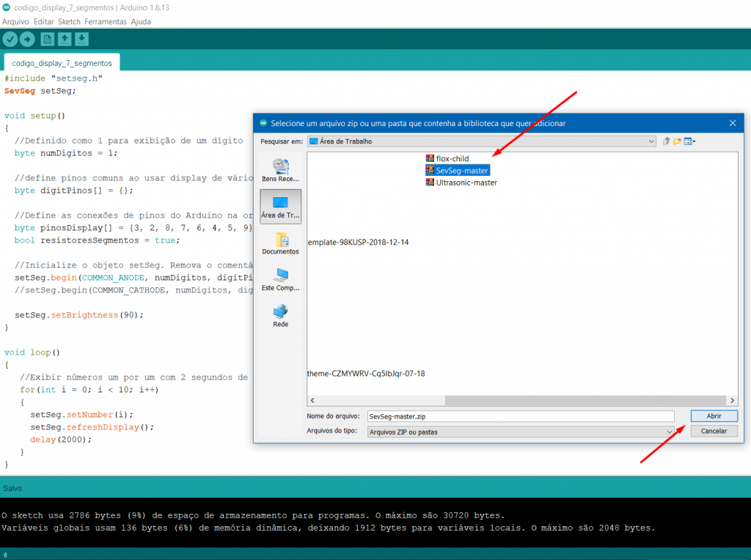Save the sketch using the Save icon
This screenshot has width=751, height=560.
coord(81,39)
